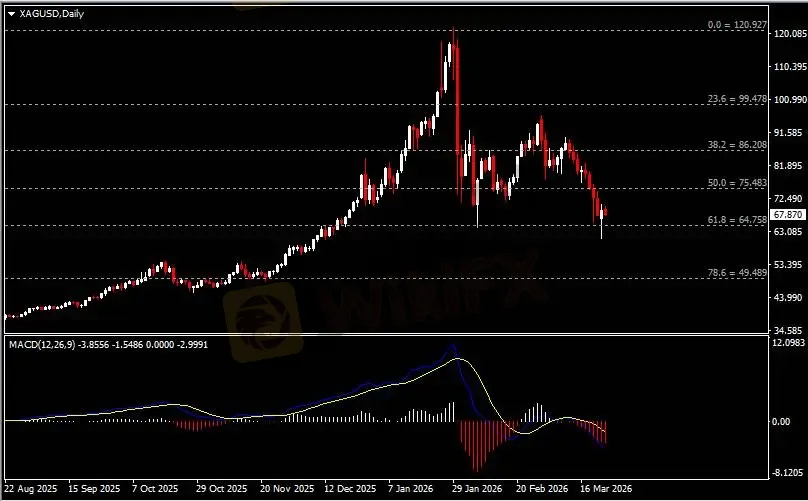Image resolution: width=808 pixels, height=501 pixels.
Task: Click price scale value 120.085
Action: [x=788, y=34]
